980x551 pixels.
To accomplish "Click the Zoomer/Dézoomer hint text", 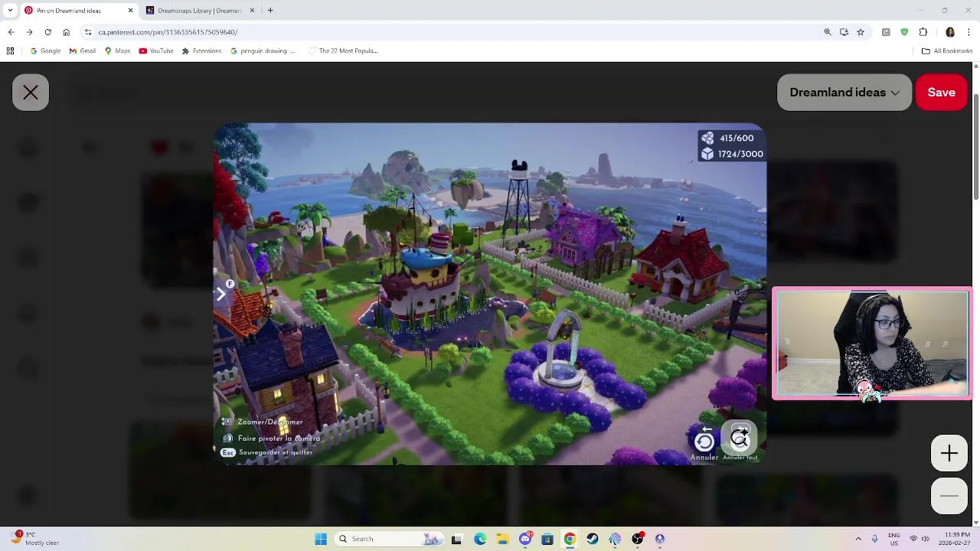I will click(x=270, y=422).
